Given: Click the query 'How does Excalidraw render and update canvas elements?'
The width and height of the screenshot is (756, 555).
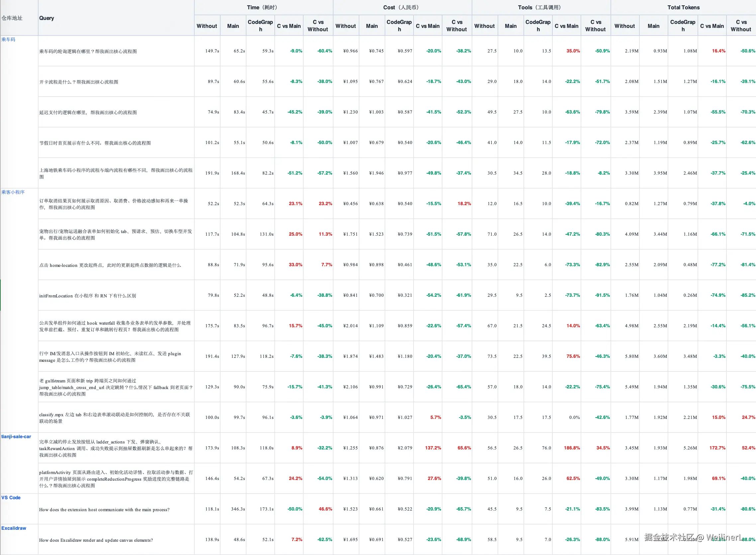Looking at the screenshot, I should [x=96, y=540].
